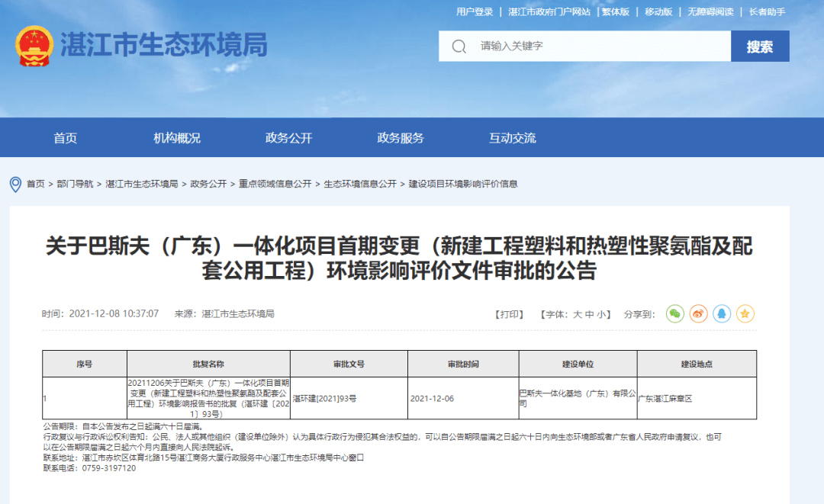
Task: Click the magnifier icon in the search bar
Action: coord(458,47)
